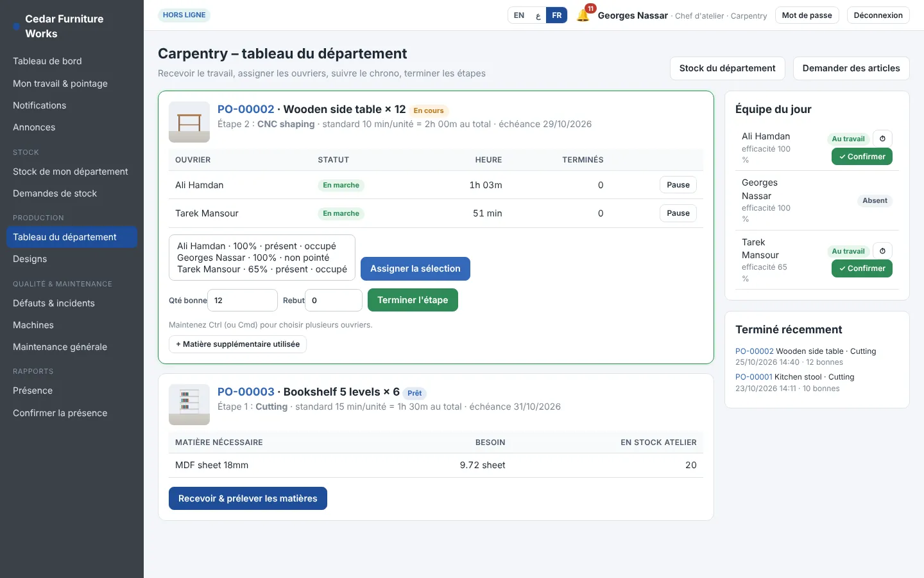Click Recevoir & prélever les matières
The width and height of the screenshot is (924, 578).
click(248, 498)
